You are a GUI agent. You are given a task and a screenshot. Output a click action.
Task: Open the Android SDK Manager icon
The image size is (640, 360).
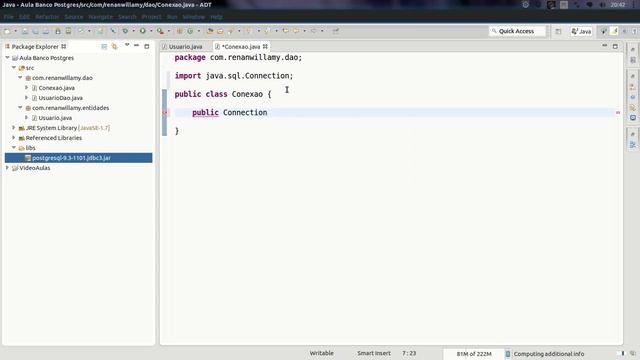[x=58, y=31]
